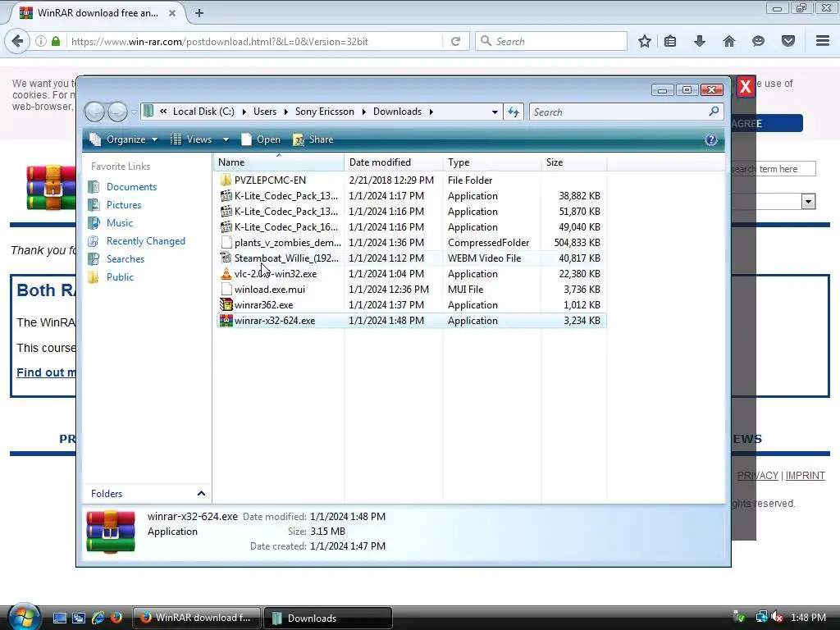
Task: Sort by Date modified column header
Action: pyautogui.click(x=394, y=162)
